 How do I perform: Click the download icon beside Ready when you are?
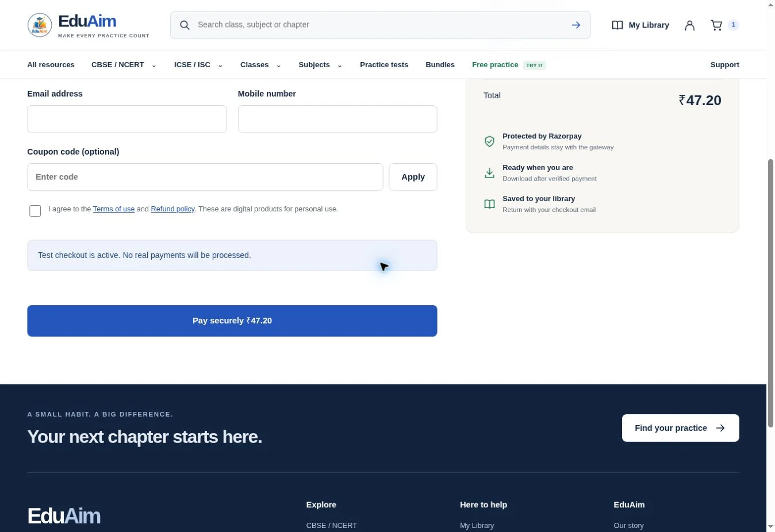(489, 173)
